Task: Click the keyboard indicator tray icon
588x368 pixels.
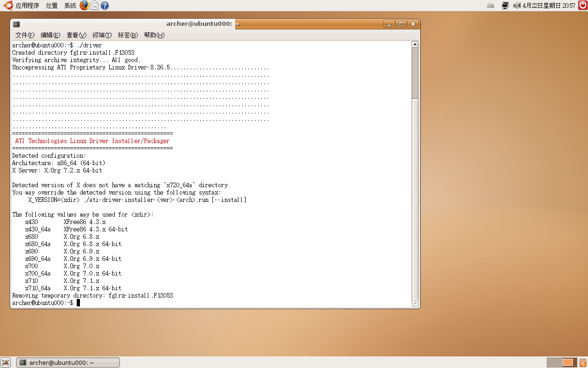Action: point(491,6)
